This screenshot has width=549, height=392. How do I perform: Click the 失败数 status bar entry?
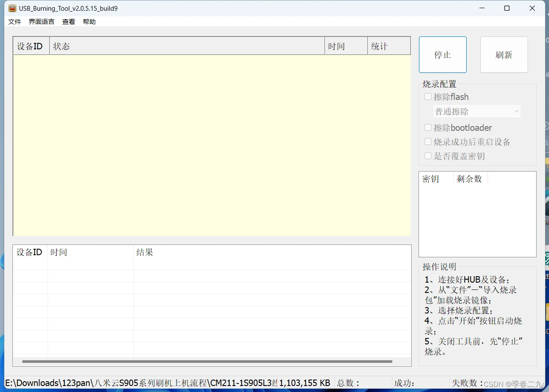467,383
